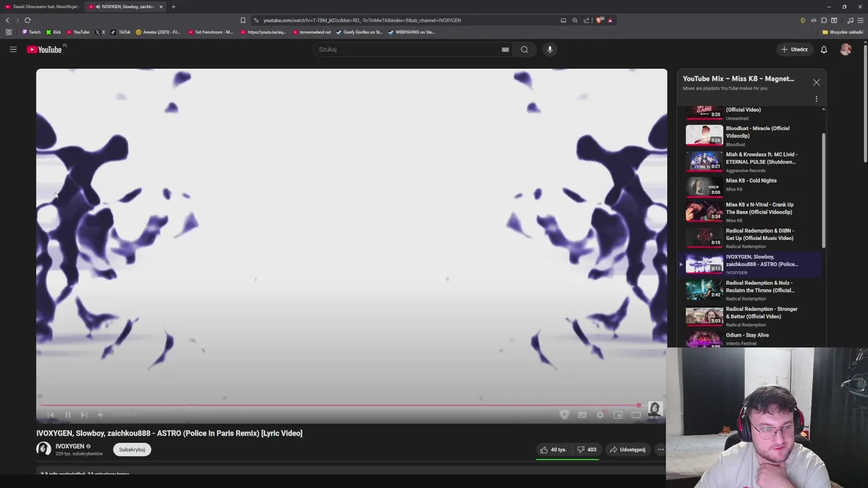Open player settings gear
Screen dimensions: 868x488
(x=600, y=415)
